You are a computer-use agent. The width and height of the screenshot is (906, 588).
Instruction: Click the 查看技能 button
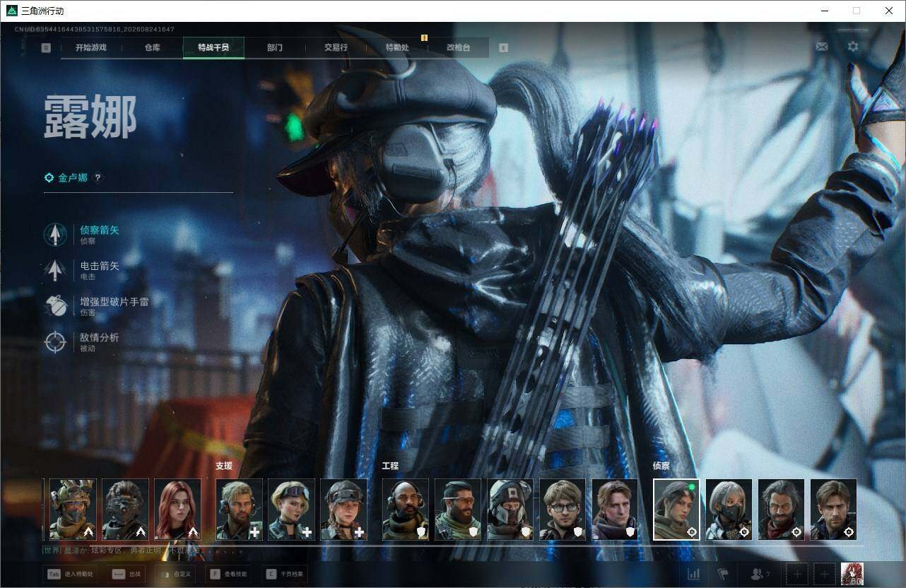click(x=228, y=575)
